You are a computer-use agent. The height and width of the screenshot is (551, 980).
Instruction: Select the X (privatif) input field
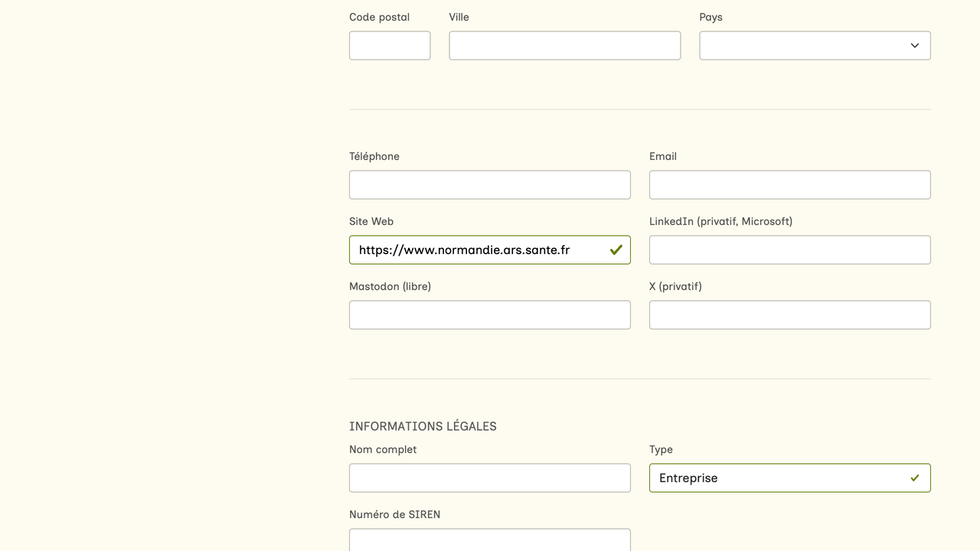(x=789, y=315)
